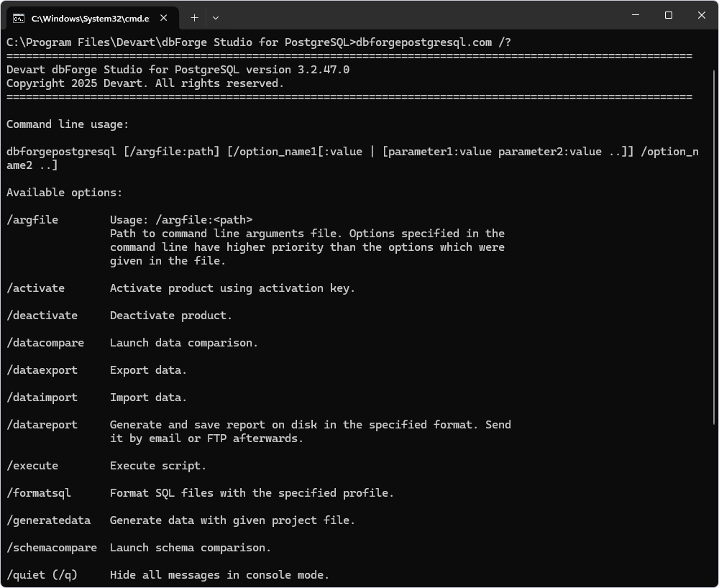Click the /formatsql option text
719x588 pixels.
point(39,493)
